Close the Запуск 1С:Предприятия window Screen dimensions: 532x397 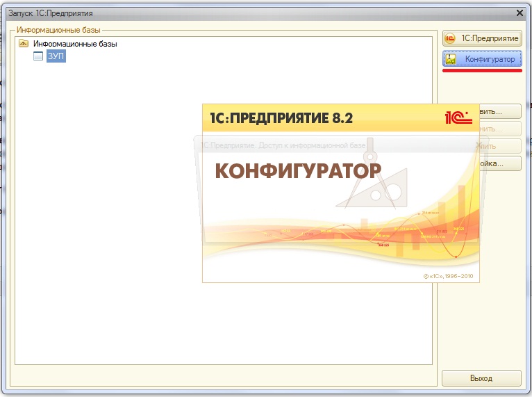[x=519, y=13]
